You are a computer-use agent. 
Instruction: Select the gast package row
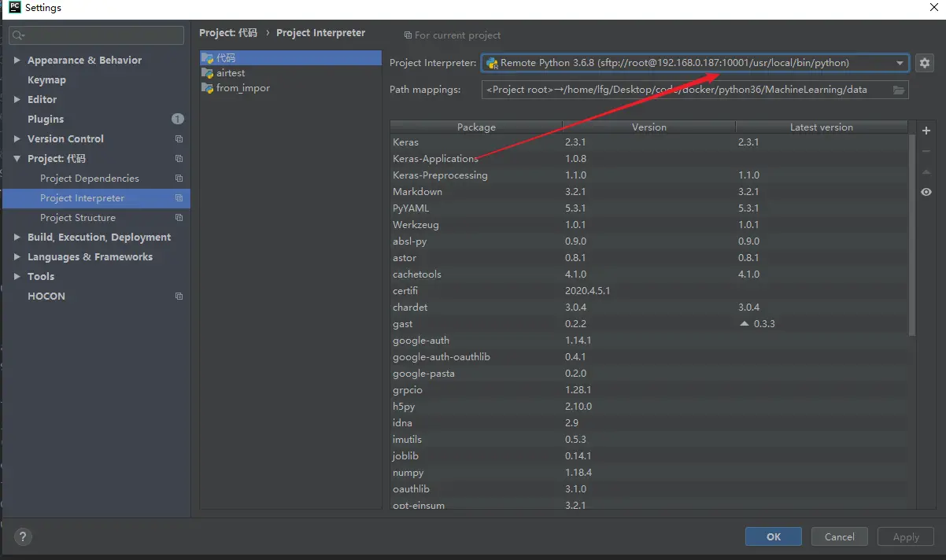(x=649, y=324)
